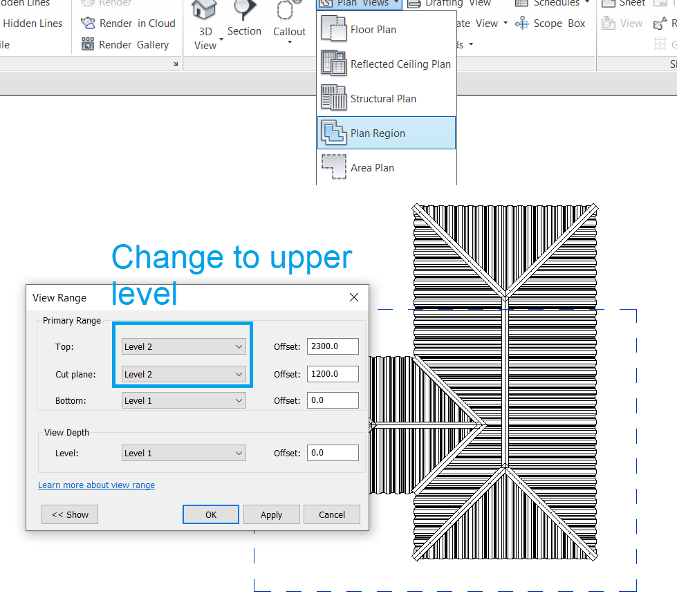Viewport: 677px width, 616px height.
Task: Click the Apply button in View Range
Action: click(271, 514)
